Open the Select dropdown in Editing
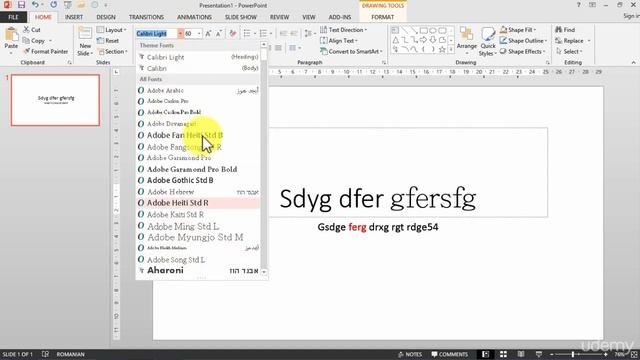This screenshot has height=360, width=640. (569, 51)
